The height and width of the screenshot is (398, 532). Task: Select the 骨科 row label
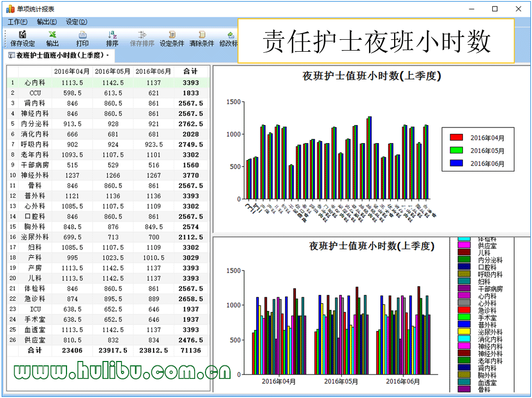point(34,186)
